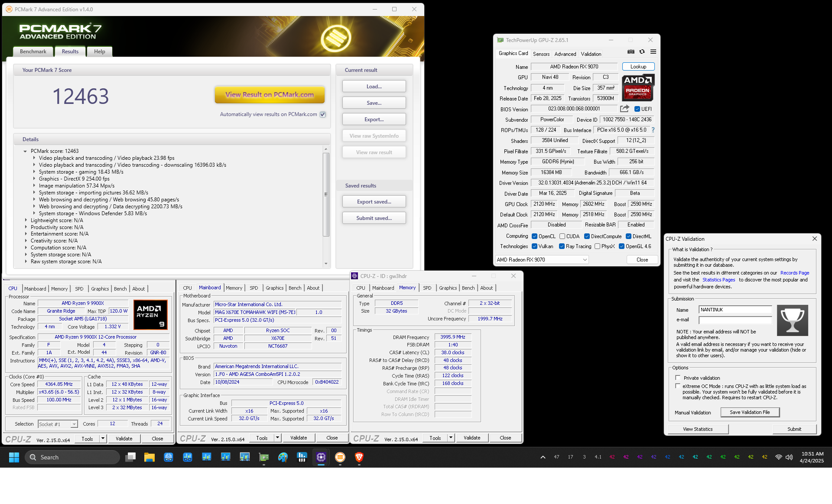832x504 pixels.
Task: Switch to GPU-Z Advanced tab
Action: point(565,54)
